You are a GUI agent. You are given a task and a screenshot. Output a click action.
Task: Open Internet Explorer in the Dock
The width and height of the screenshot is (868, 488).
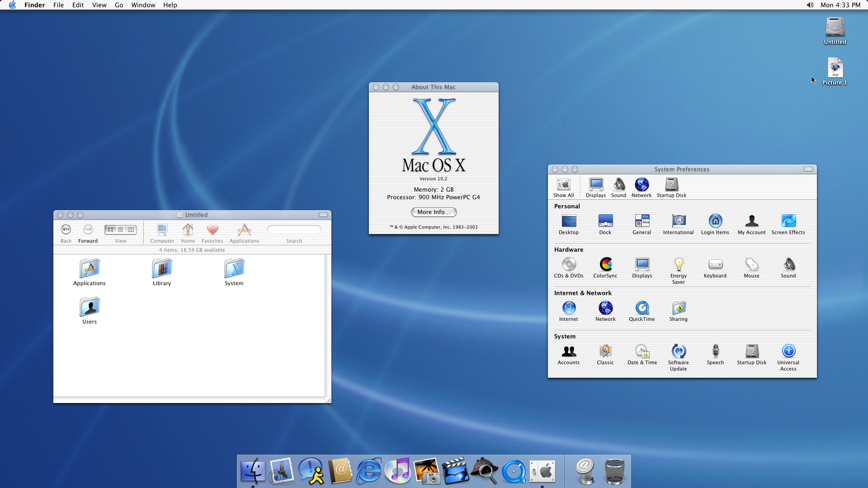click(x=369, y=471)
